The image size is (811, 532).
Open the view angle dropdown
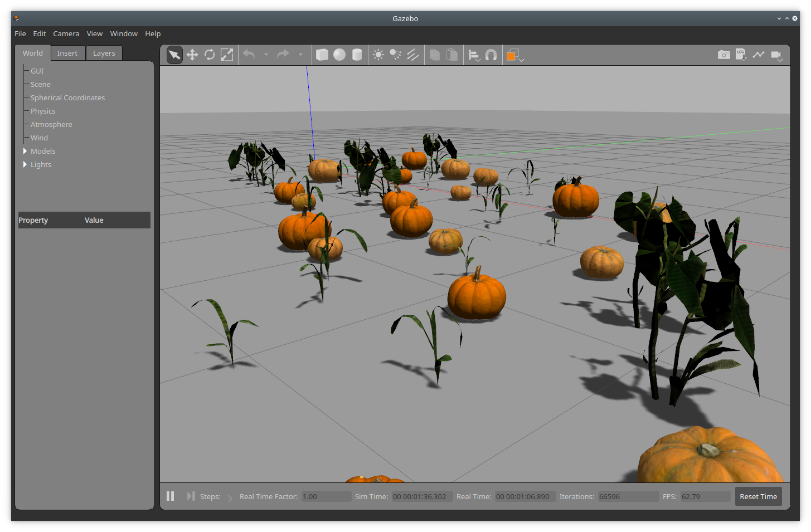[x=514, y=55]
